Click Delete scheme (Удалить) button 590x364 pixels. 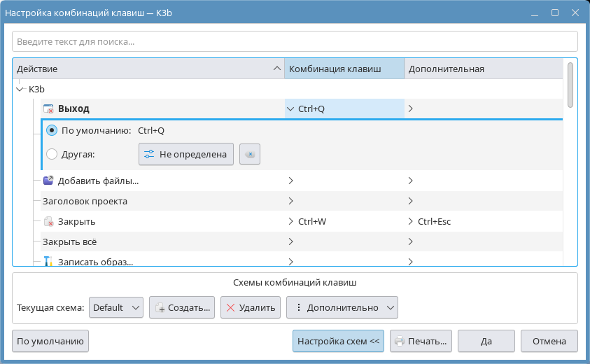click(x=251, y=307)
